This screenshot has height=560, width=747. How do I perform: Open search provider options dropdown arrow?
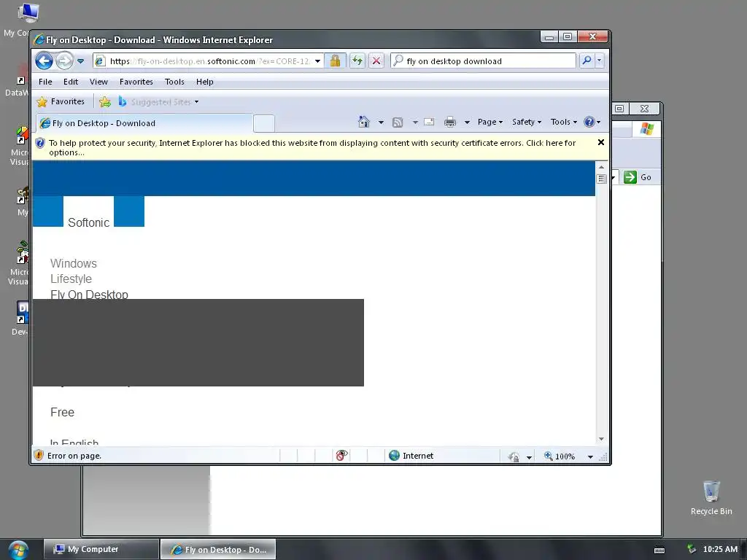600,61
